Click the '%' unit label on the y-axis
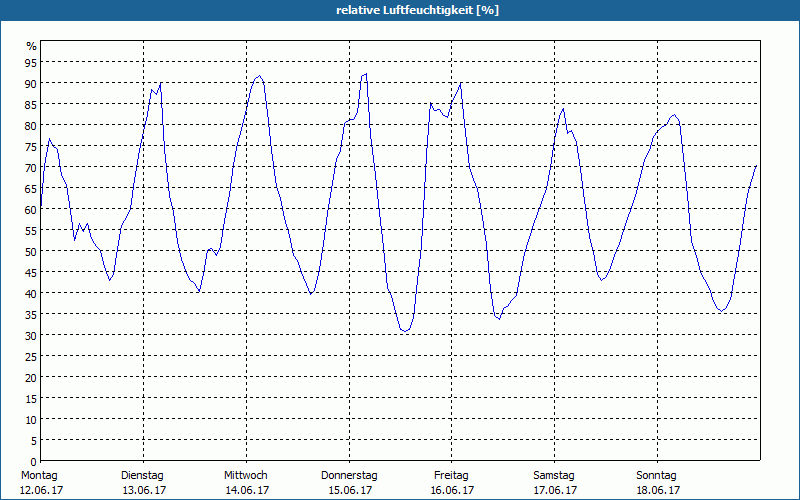 (x=32, y=46)
